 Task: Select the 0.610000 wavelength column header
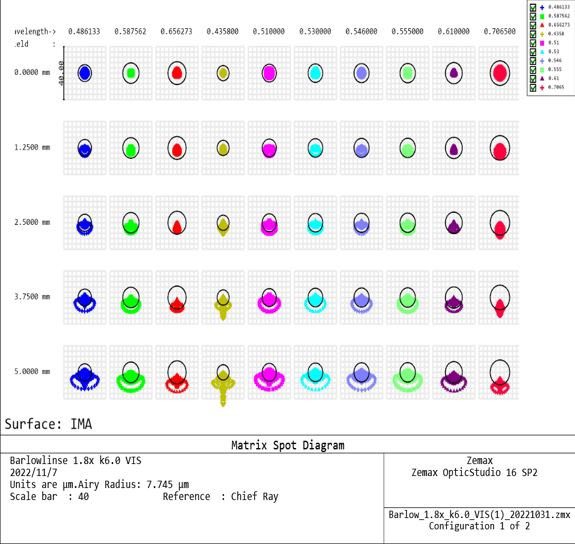pyautogui.click(x=454, y=32)
